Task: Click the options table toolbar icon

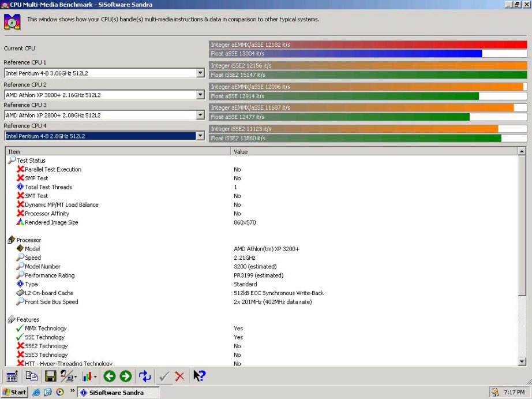Action: 12,376
